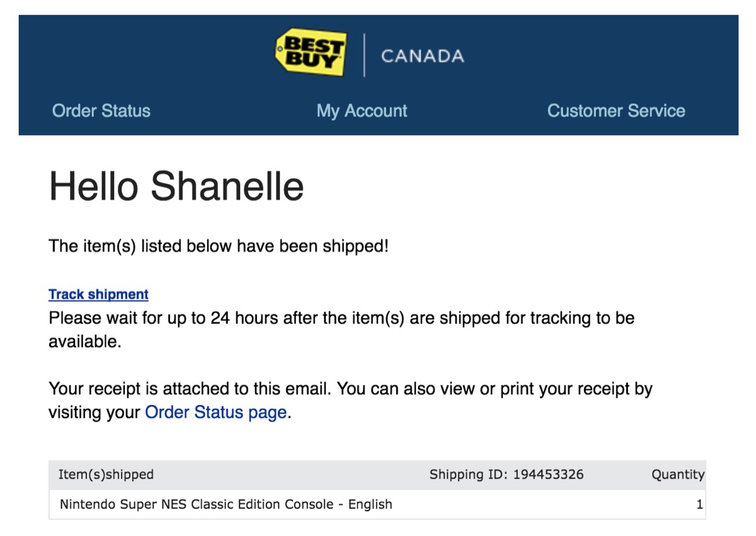Select the Nintendo Super NES Classic item row
Screen dimensions: 756x536
(377, 505)
